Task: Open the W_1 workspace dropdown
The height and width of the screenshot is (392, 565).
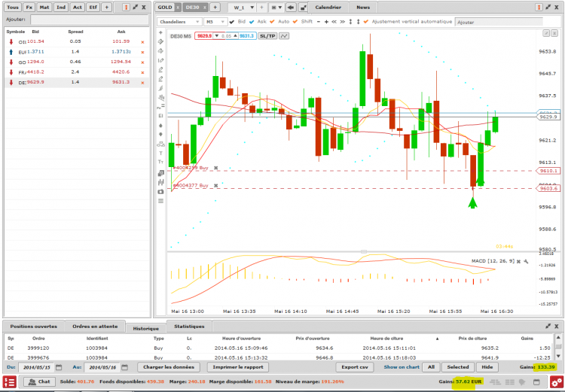Action: (x=243, y=8)
